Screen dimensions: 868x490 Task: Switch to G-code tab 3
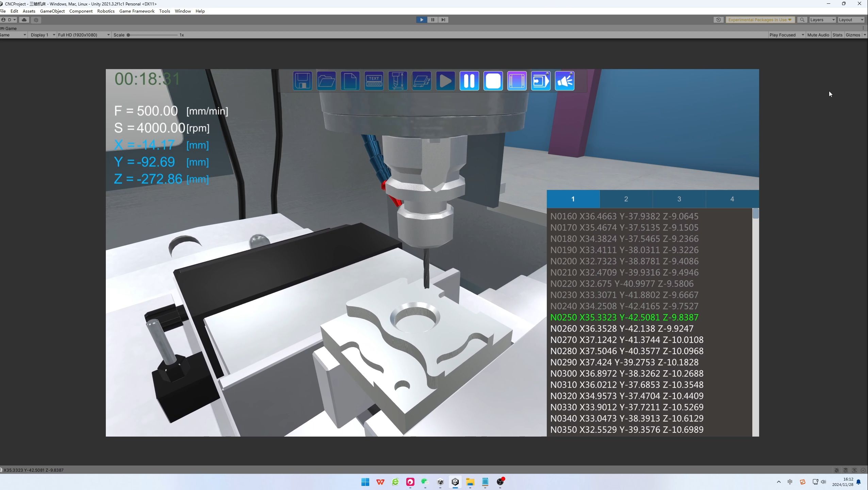pos(678,199)
